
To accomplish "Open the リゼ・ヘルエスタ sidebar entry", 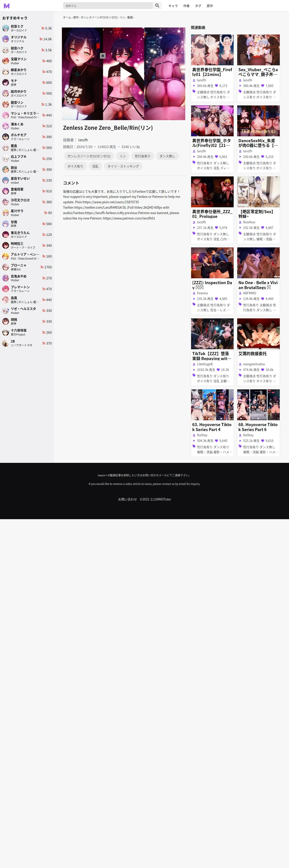I will 27,311.
